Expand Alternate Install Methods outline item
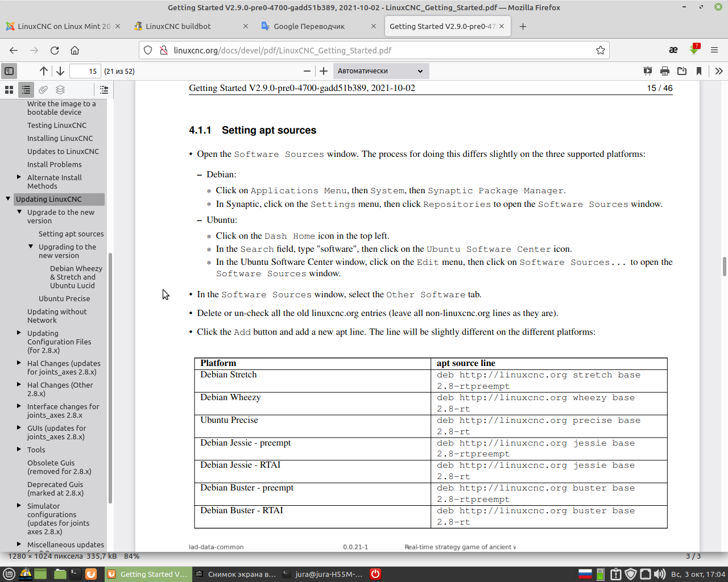728x582 pixels. [19, 177]
